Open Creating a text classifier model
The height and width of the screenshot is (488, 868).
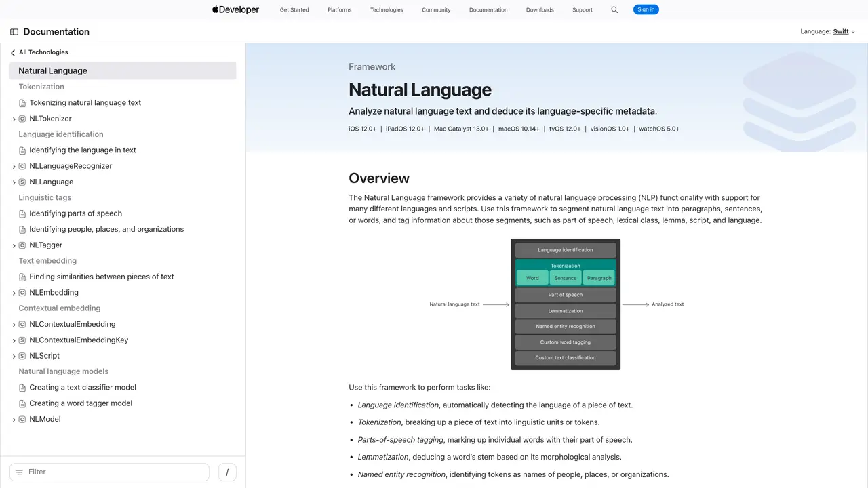(83, 388)
